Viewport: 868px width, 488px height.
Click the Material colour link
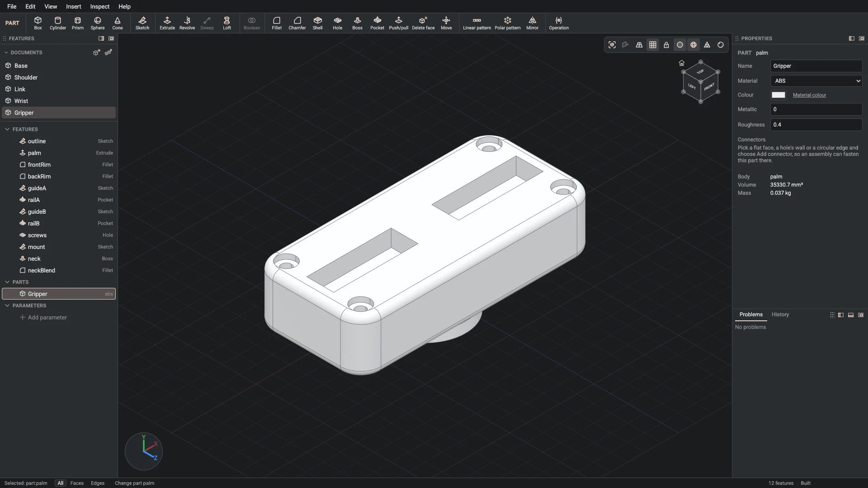(809, 95)
